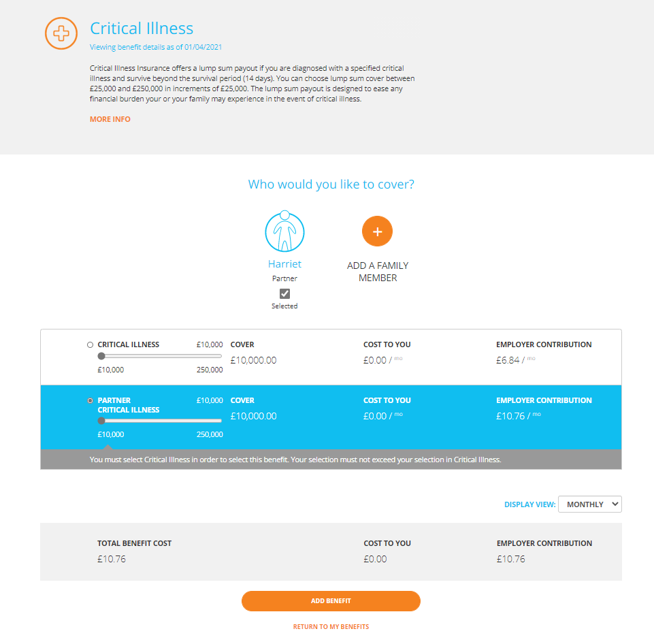Click the Add Benefit button
This screenshot has width=654, height=644.
331,601
